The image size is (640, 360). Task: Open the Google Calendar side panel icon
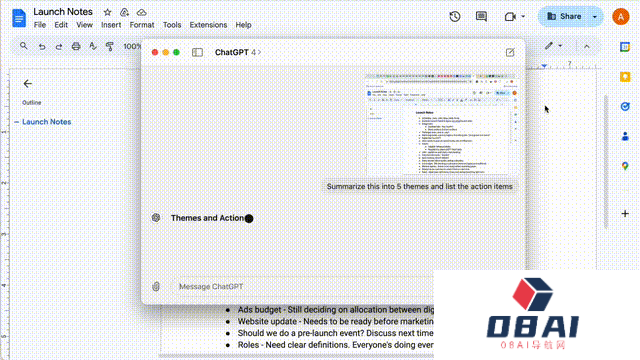(625, 47)
